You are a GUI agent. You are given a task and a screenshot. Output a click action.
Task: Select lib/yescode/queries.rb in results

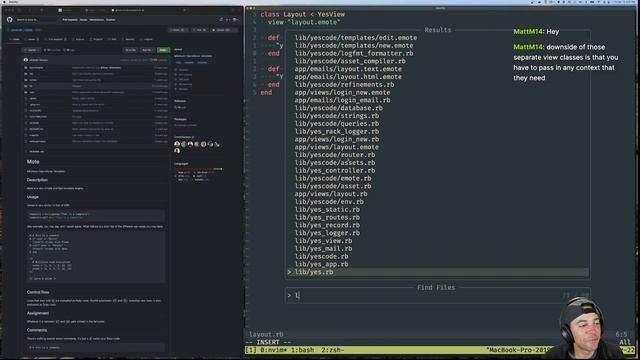click(337, 124)
